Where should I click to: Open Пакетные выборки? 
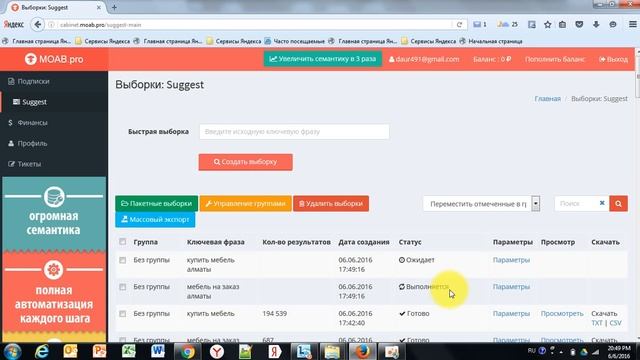point(156,203)
